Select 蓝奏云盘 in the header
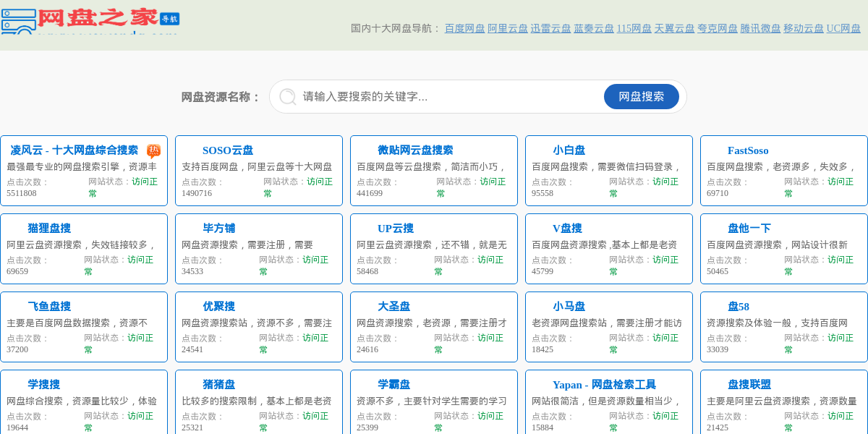 594,29
